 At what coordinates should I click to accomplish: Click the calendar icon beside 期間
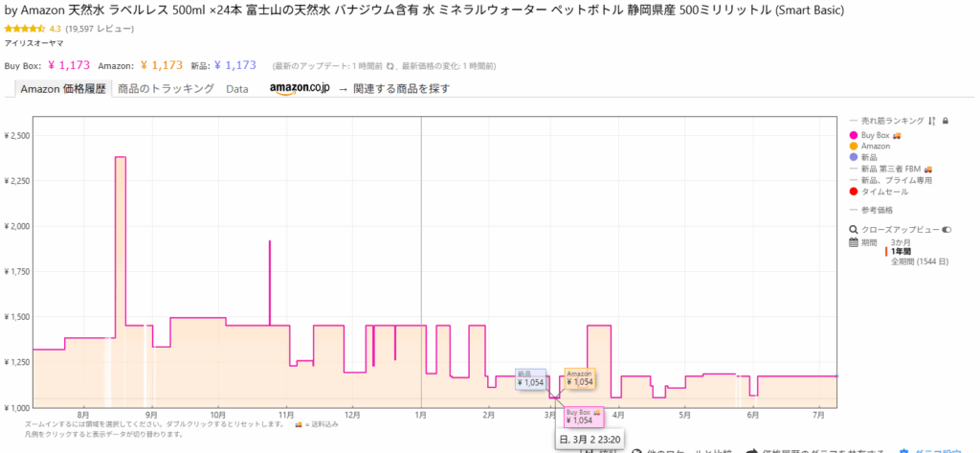854,242
